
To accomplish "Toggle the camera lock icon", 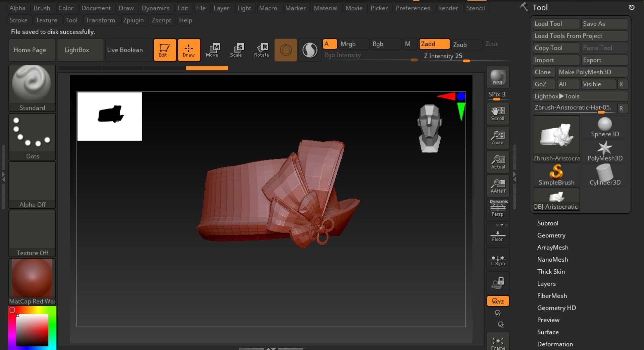I will click(x=498, y=283).
